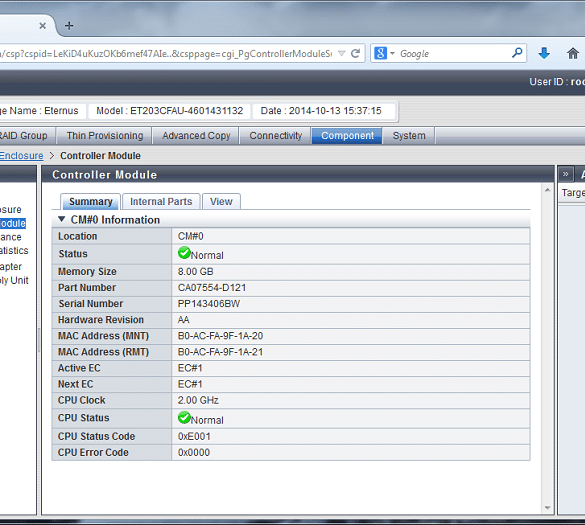Viewport: 585px width, 525px height.
Task: Click MAC Address value B0-AC-FA-9F-1A-20
Action: click(x=220, y=336)
